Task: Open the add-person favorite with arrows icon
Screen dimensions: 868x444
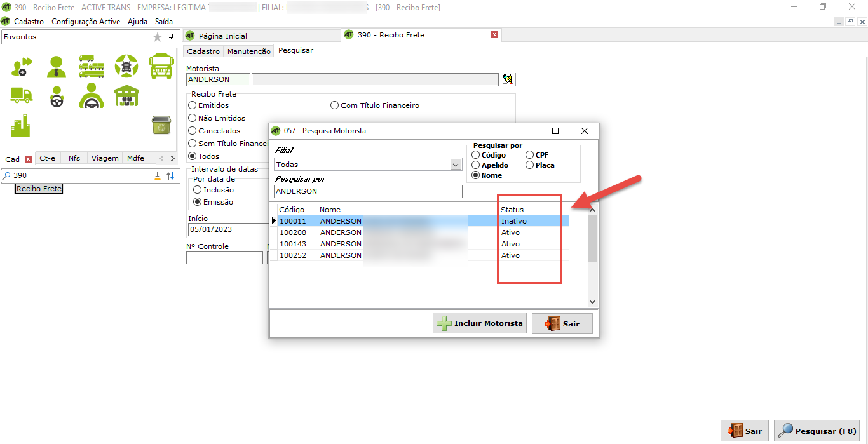Action: pyautogui.click(x=21, y=66)
